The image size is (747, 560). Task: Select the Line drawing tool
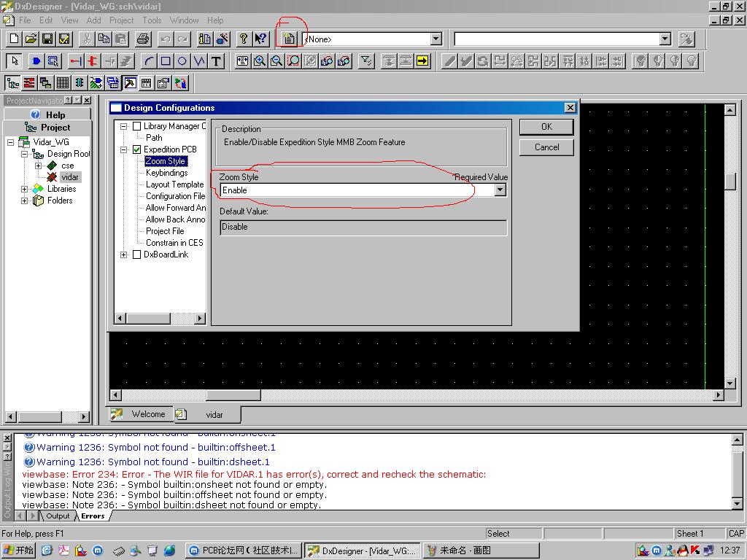[198, 61]
